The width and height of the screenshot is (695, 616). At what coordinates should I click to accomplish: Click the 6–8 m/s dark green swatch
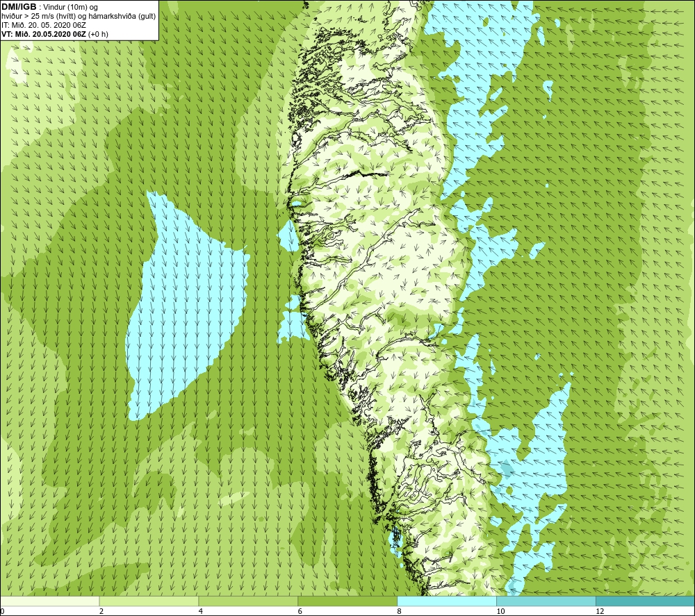coord(347,601)
